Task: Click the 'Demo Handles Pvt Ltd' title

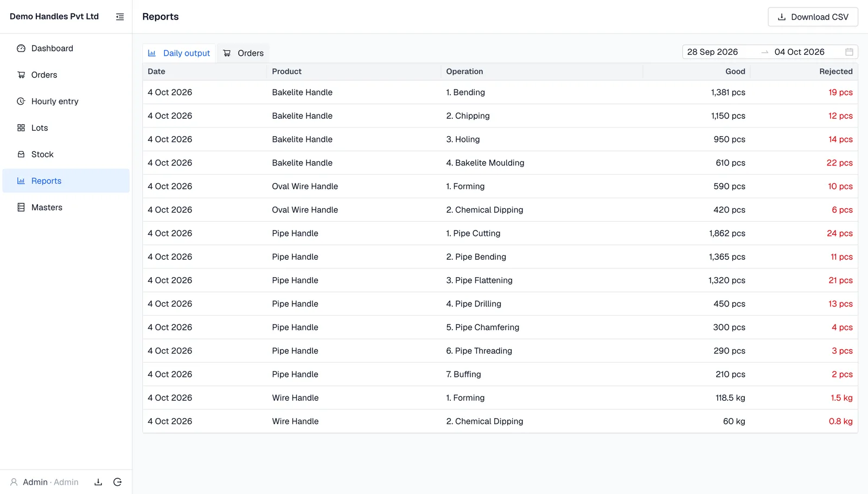Action: [x=54, y=16]
